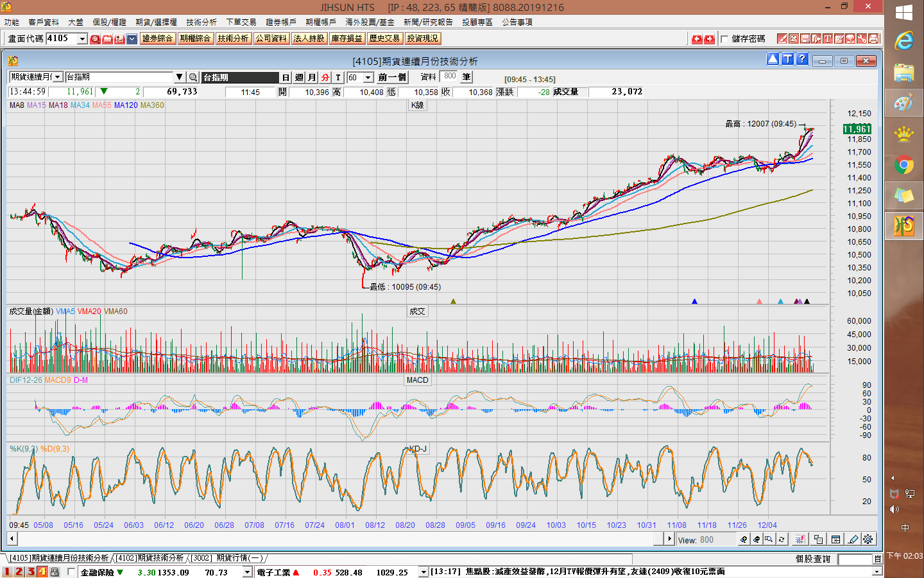Expand the 台指期 symbol dropdown arrow
The height and width of the screenshot is (578, 924).
[180, 77]
